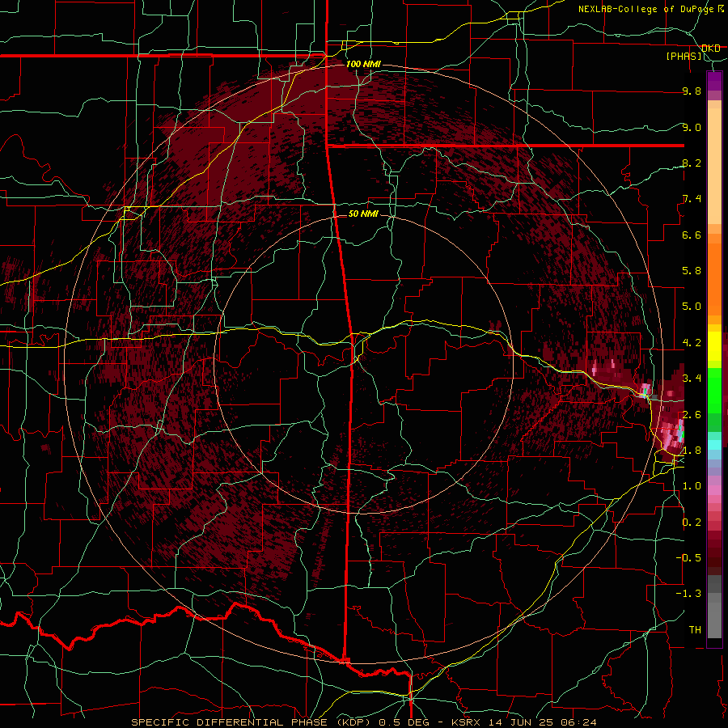Click the TH threshold label
The height and width of the screenshot is (728, 728).
(695, 630)
